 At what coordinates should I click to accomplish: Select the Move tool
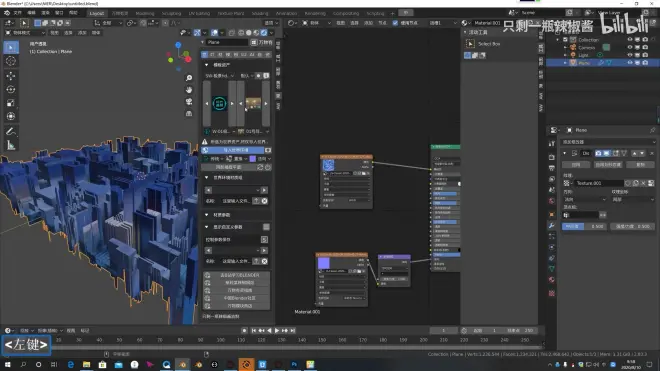pos(11,76)
